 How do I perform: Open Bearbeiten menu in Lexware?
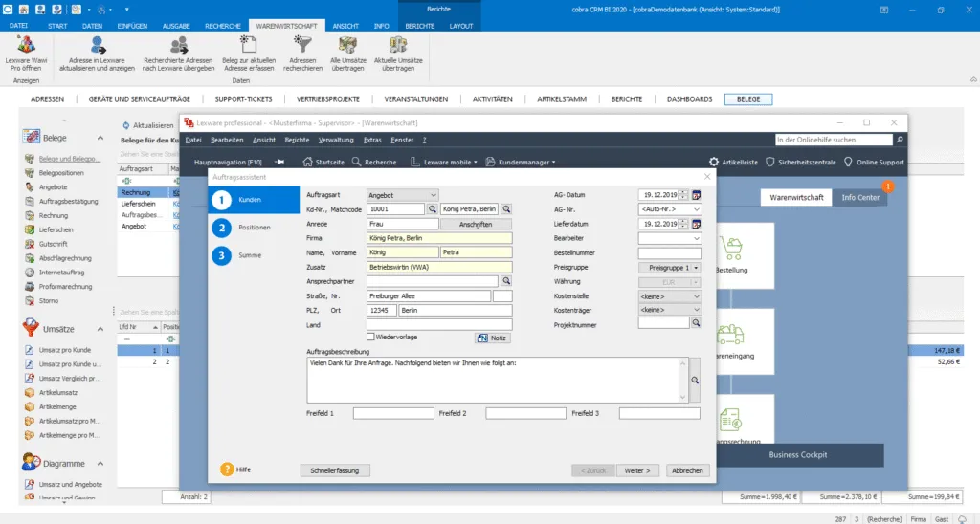click(227, 140)
